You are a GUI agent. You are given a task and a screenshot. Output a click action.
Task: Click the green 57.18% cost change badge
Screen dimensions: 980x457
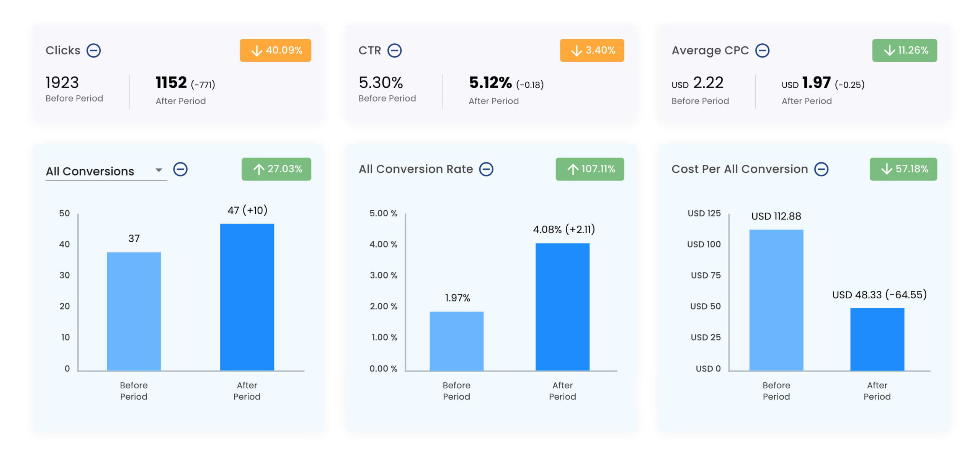tap(903, 169)
